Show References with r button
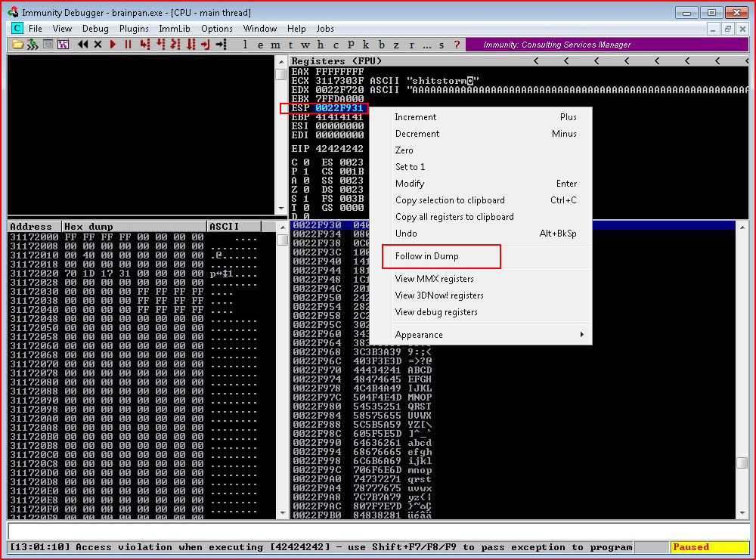 point(412,45)
